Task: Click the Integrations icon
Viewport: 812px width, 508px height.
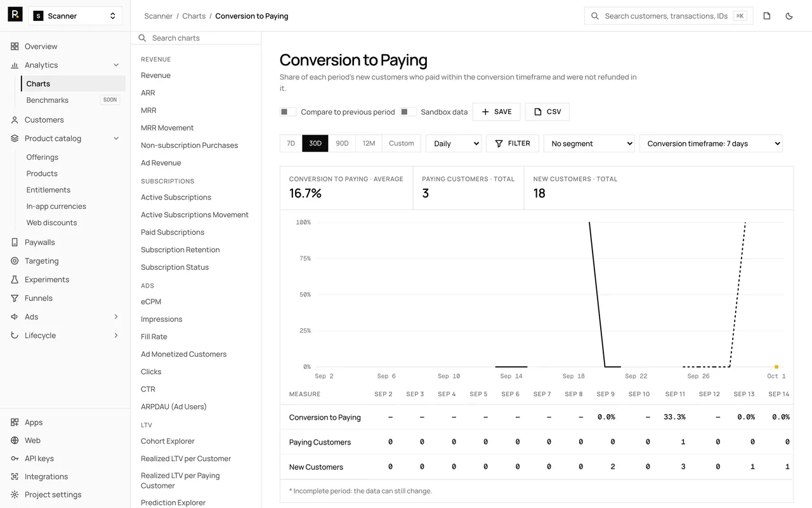Action: click(15, 476)
